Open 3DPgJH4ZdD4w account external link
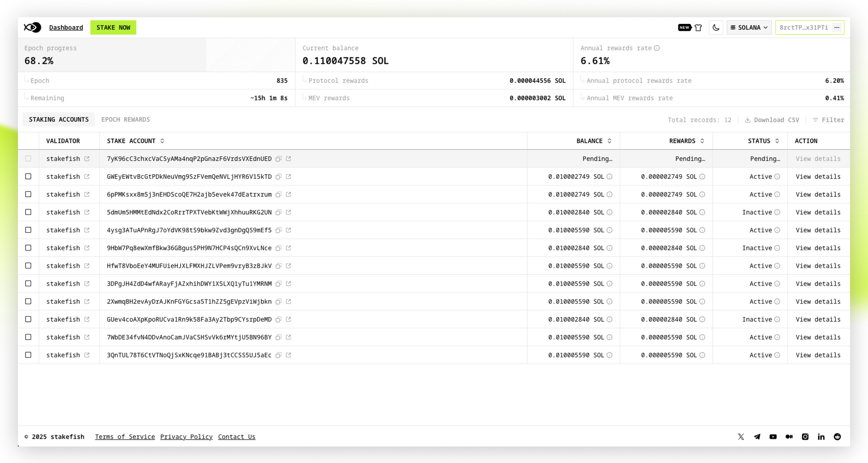 coord(289,284)
